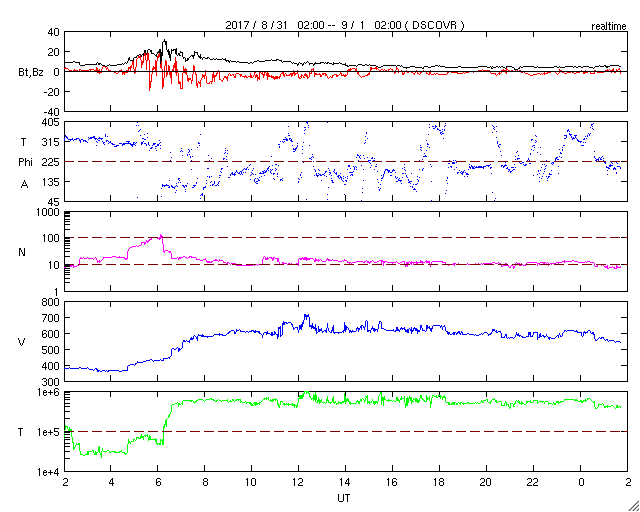Screen dimensions: 640x512
Task: Select the '1e+4' temperature tick label
Action: click(x=50, y=472)
